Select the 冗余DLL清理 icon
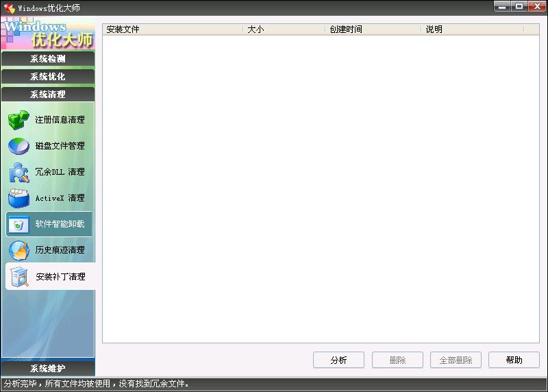This screenshot has width=548, height=392. [18, 172]
